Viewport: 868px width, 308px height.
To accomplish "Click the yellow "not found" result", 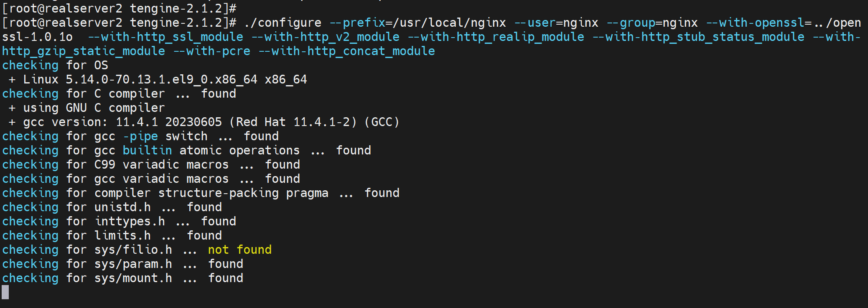I will coord(240,250).
